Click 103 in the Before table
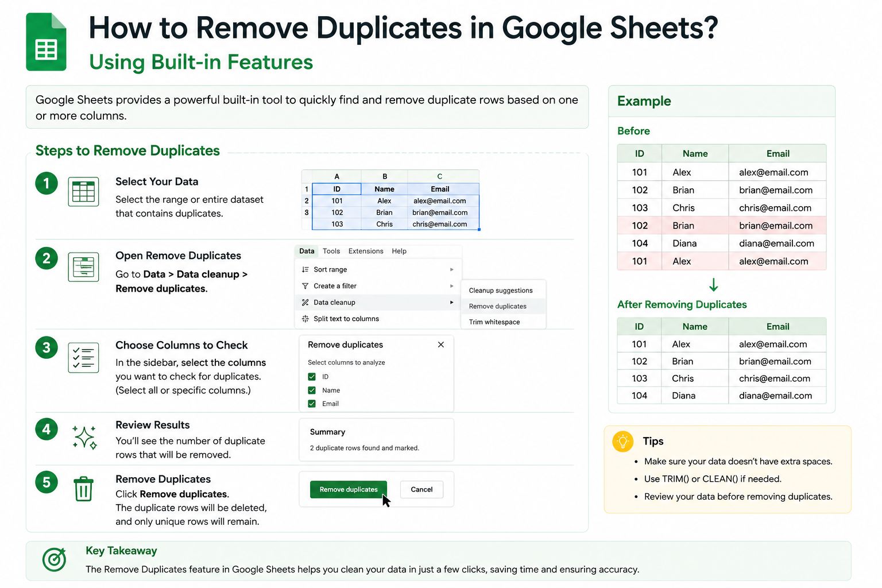The image size is (882, 588). pos(640,208)
